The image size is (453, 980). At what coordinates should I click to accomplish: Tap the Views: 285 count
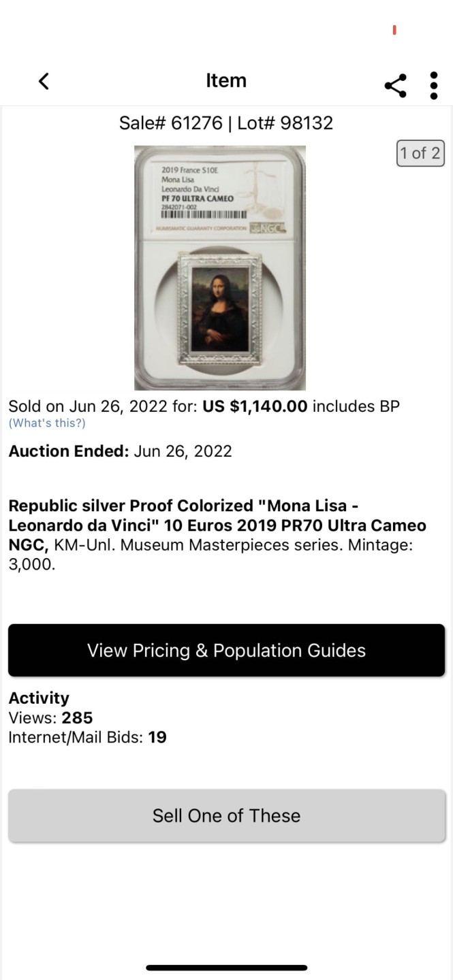(50, 717)
